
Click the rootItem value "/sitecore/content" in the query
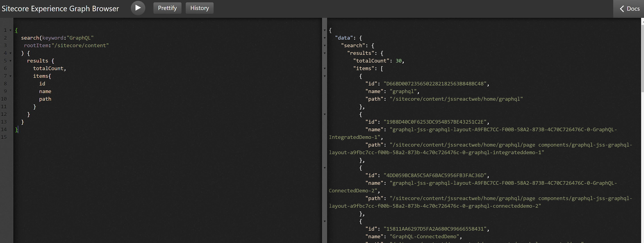pos(80,45)
